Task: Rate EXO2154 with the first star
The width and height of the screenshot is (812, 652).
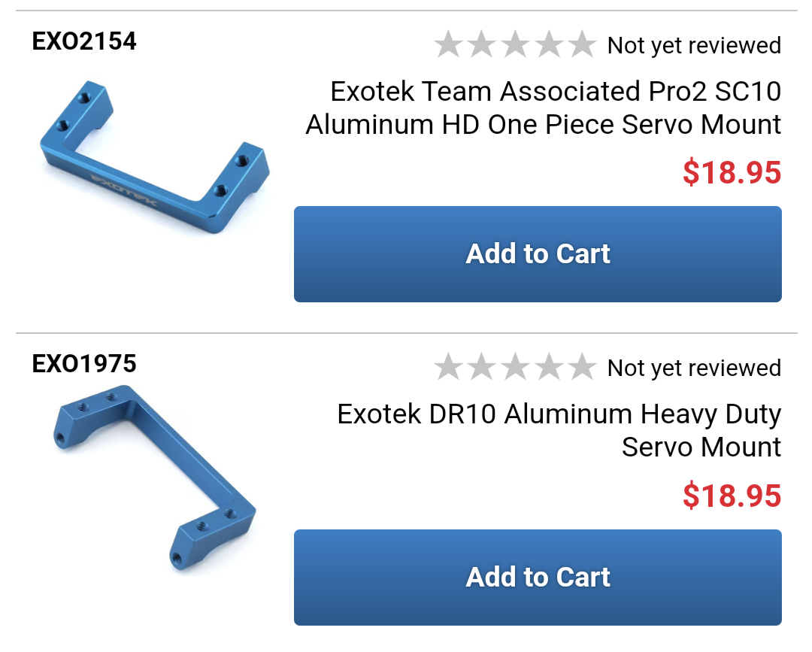Action: (x=448, y=44)
